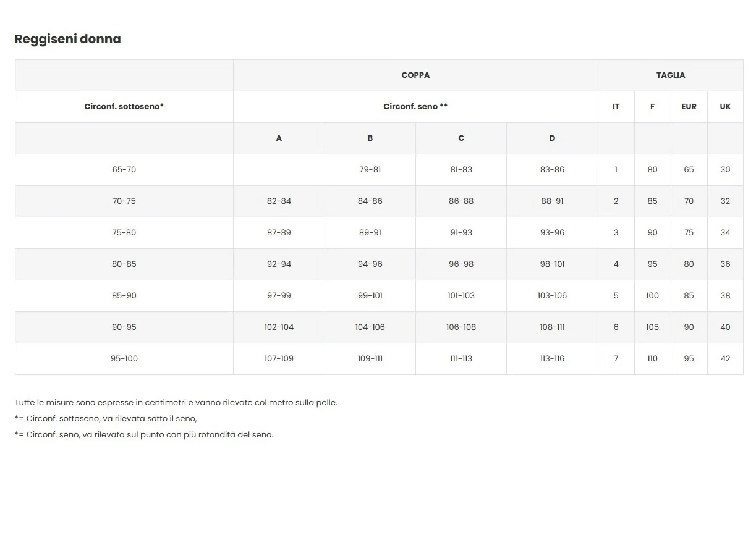Select the 'Circonf. seno **' header cell
Viewport: 756px width, 556px height.
pos(415,107)
